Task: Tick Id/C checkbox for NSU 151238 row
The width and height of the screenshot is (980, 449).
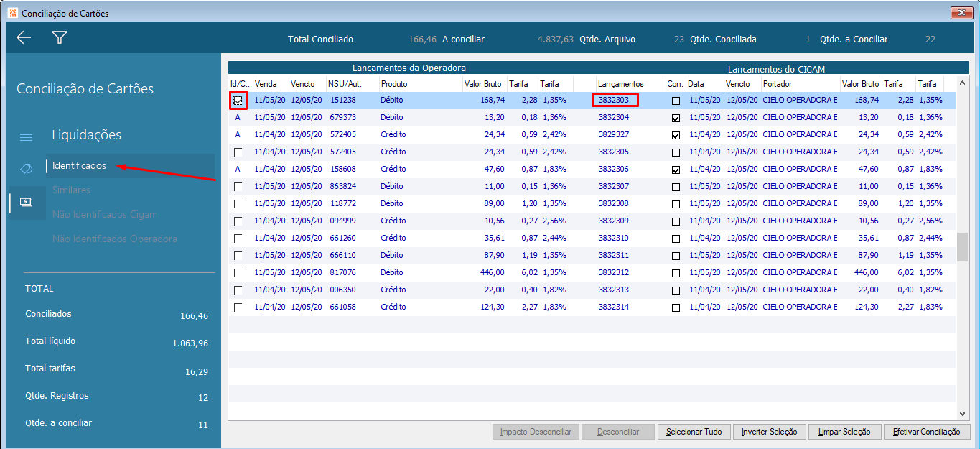Action: click(x=238, y=101)
